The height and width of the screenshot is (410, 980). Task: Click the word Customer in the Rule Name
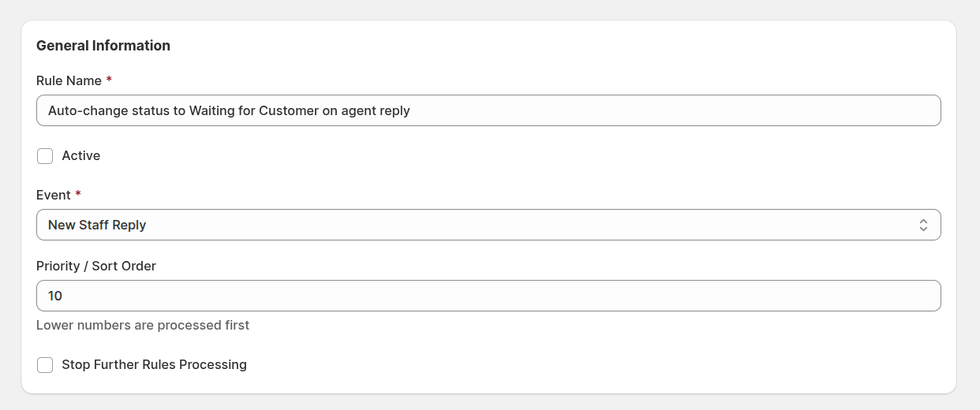[x=289, y=110]
